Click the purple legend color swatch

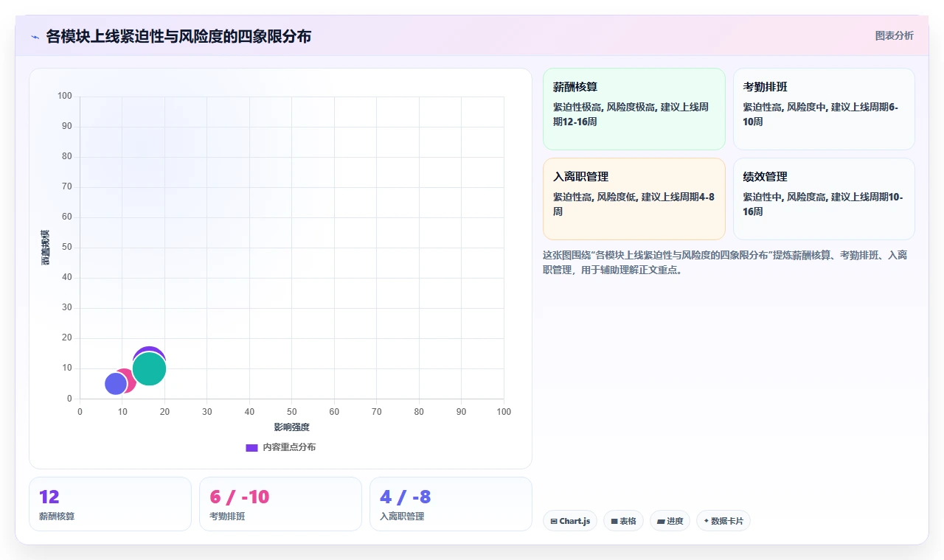(x=251, y=447)
